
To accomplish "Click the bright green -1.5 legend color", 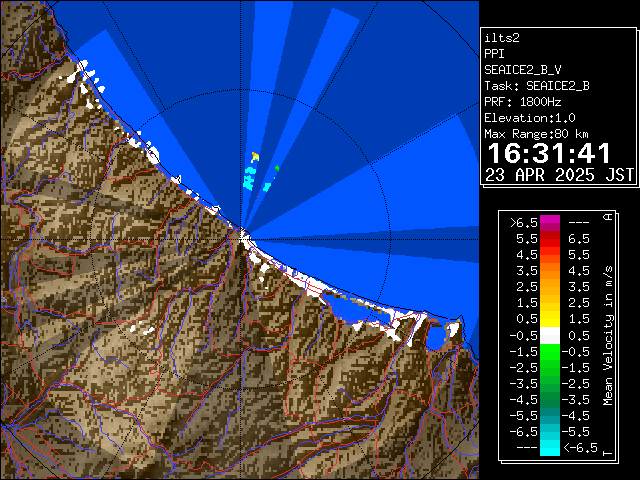I will tap(550, 351).
